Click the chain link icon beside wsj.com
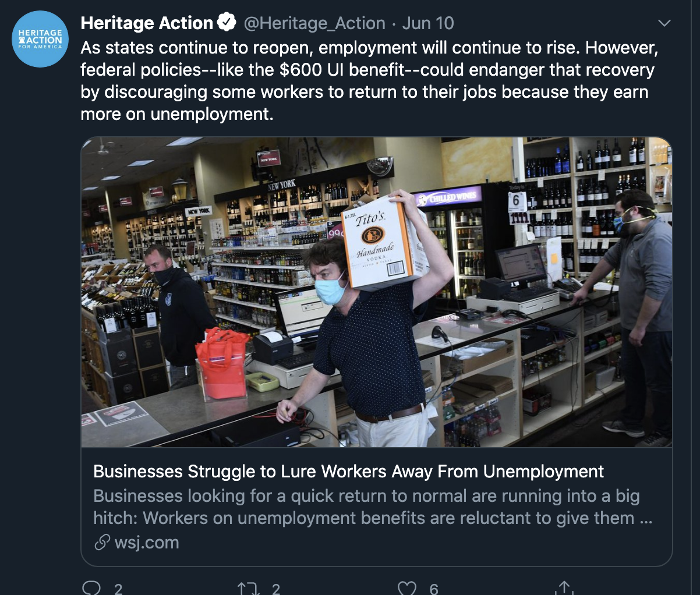This screenshot has height=595, width=700. pos(102,543)
